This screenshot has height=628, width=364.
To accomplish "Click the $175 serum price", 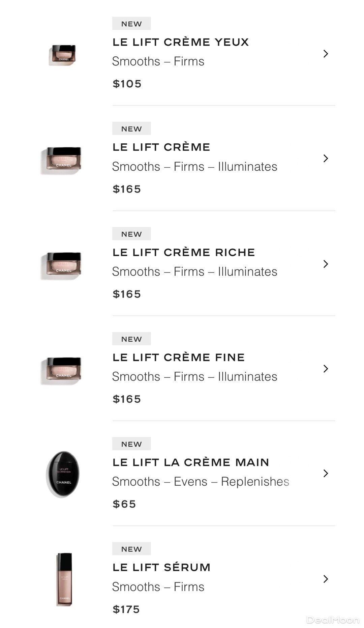I will (x=126, y=609).
